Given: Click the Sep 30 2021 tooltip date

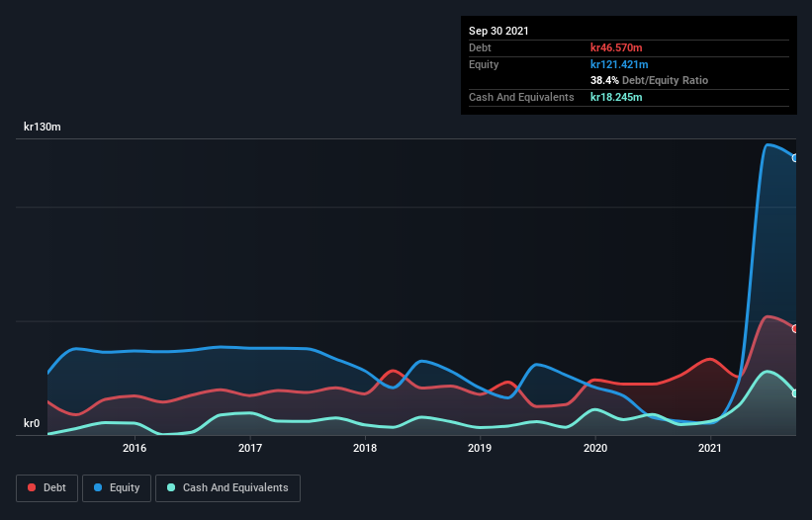Looking at the screenshot, I should tap(498, 31).
